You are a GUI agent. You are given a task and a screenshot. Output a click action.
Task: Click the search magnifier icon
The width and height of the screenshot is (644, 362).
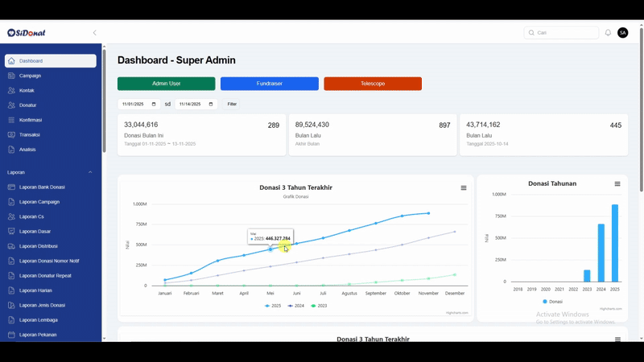point(531,33)
